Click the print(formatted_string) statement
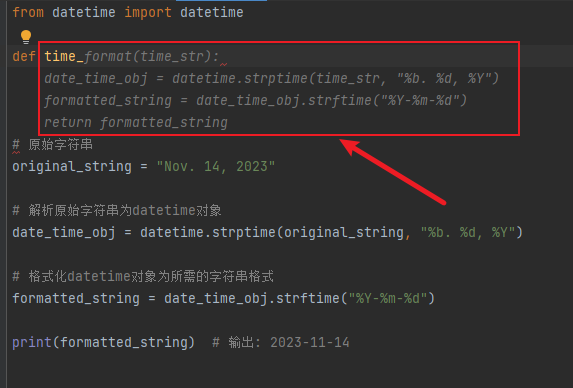The height and width of the screenshot is (388, 573). point(103,342)
